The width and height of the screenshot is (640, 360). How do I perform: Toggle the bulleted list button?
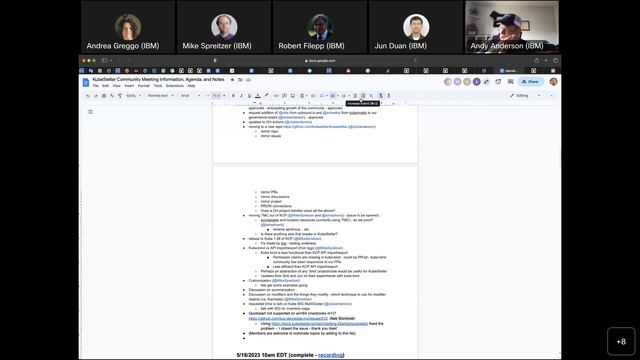334,96
